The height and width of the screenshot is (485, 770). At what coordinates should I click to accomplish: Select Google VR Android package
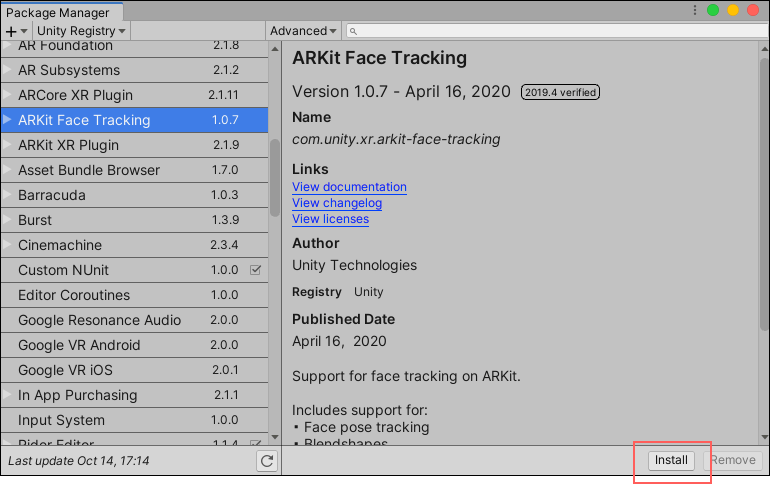pos(135,346)
